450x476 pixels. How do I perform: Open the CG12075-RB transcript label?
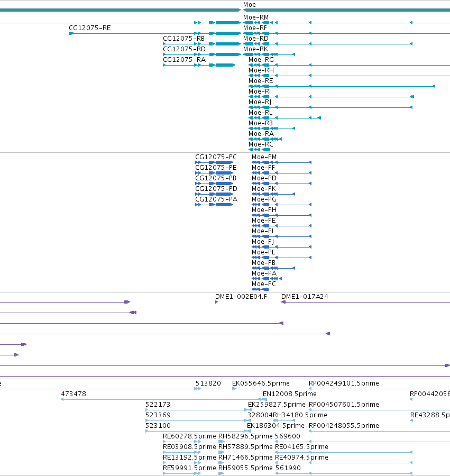click(183, 39)
